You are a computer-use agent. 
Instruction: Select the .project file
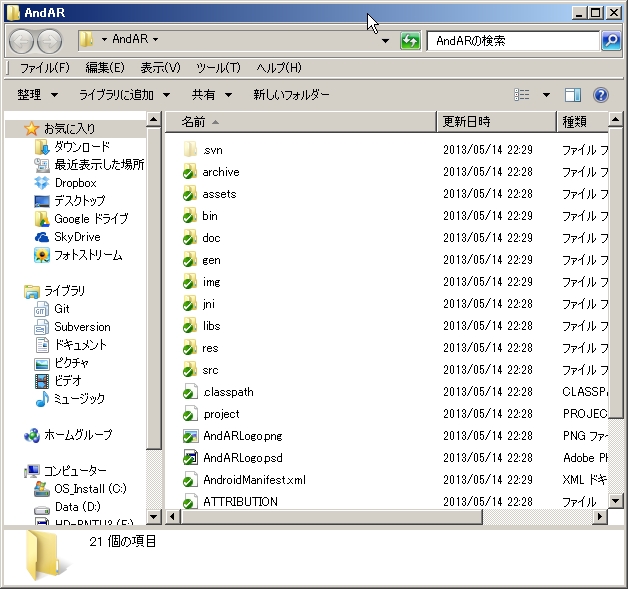221,414
